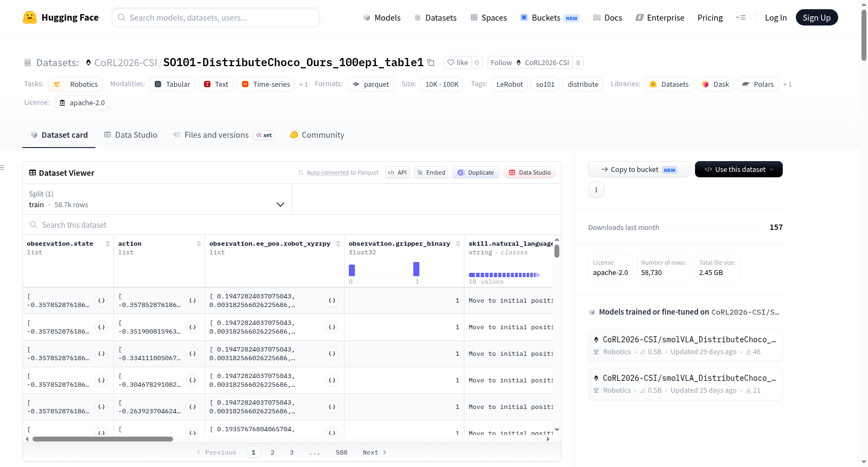Expand JSON of third row ee_pos cell
This screenshot has width=868, height=467.
(332, 354)
